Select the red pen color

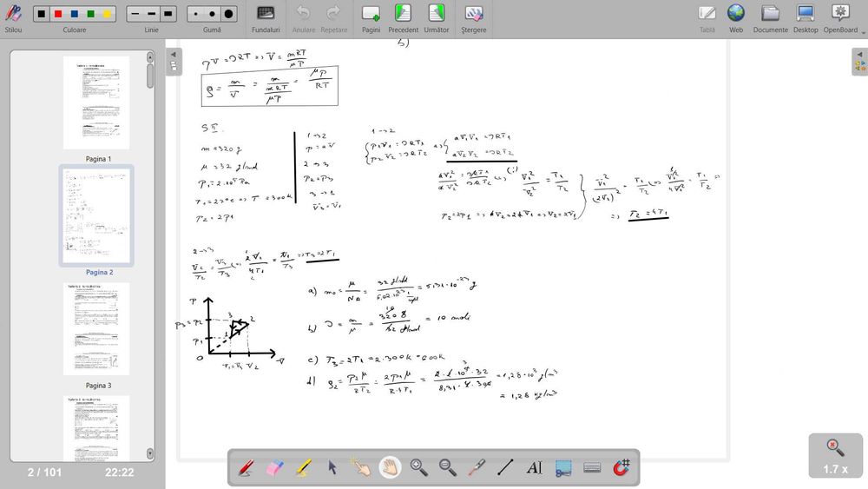point(57,14)
